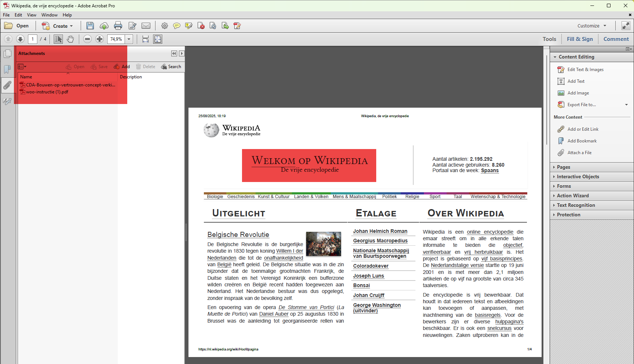The width and height of the screenshot is (634, 364).
Task: Switch to the Tools pane tab
Action: tap(549, 39)
